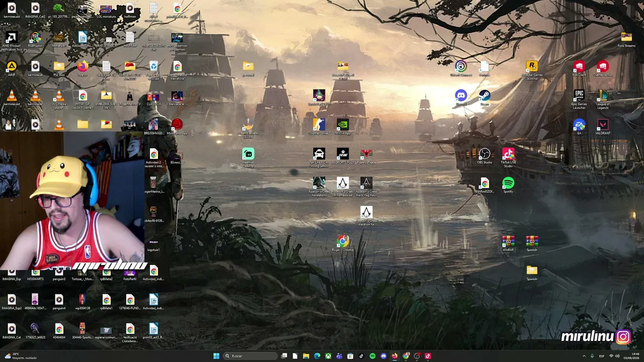This screenshot has height=362, width=644.
Task: Select the NVIDIA App desktop icon
Action: coord(343,127)
